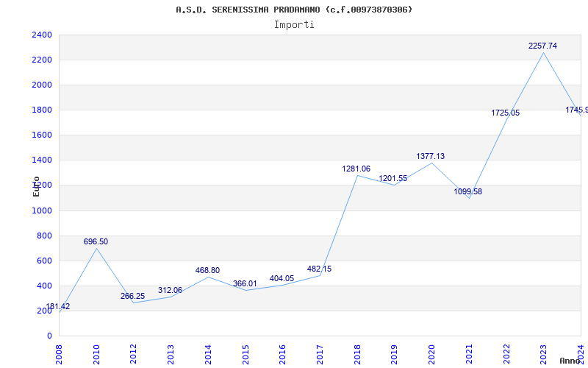This screenshot has height=368, width=588.
Task: Select the 181.42 data label
Action: click(58, 306)
